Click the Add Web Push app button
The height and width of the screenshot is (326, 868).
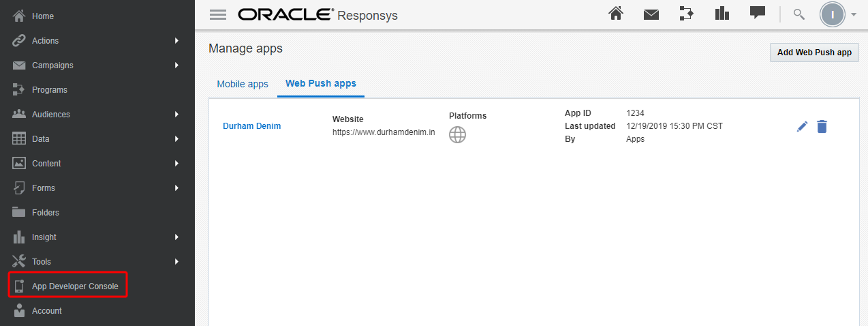[814, 53]
